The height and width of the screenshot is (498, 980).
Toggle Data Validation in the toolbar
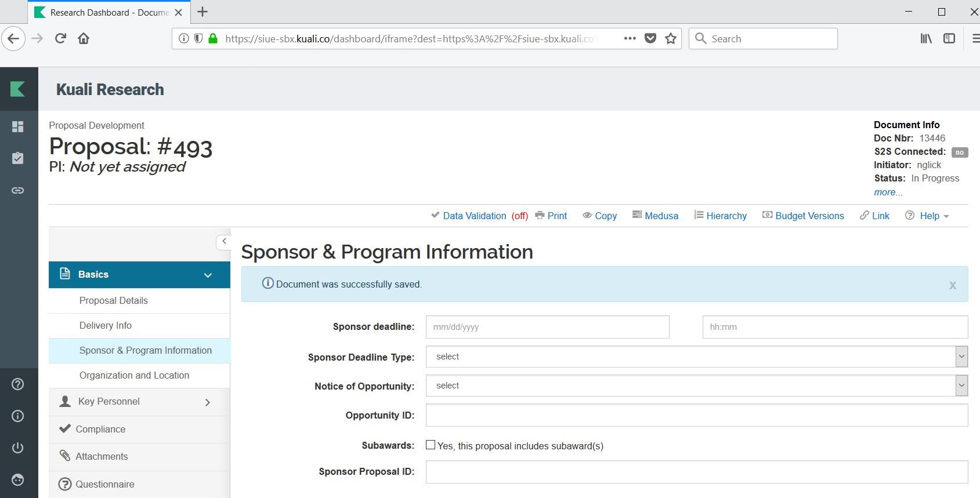coord(474,216)
